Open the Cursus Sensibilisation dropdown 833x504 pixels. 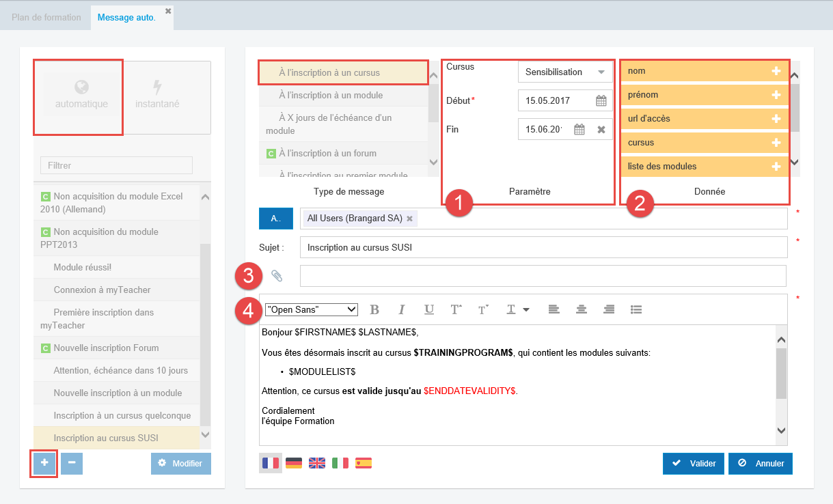pyautogui.click(x=564, y=72)
